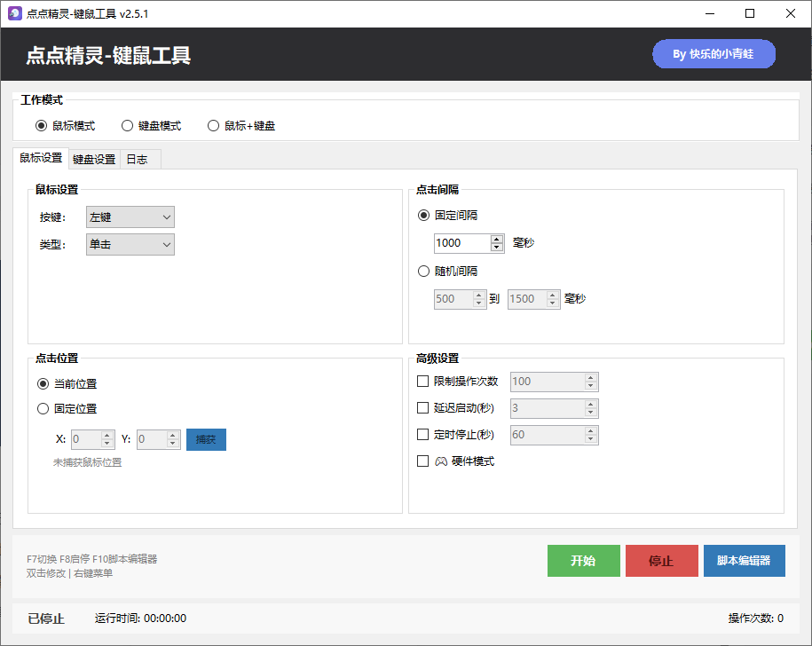Click the blue 捕获 button
812x646 pixels.
(x=206, y=439)
